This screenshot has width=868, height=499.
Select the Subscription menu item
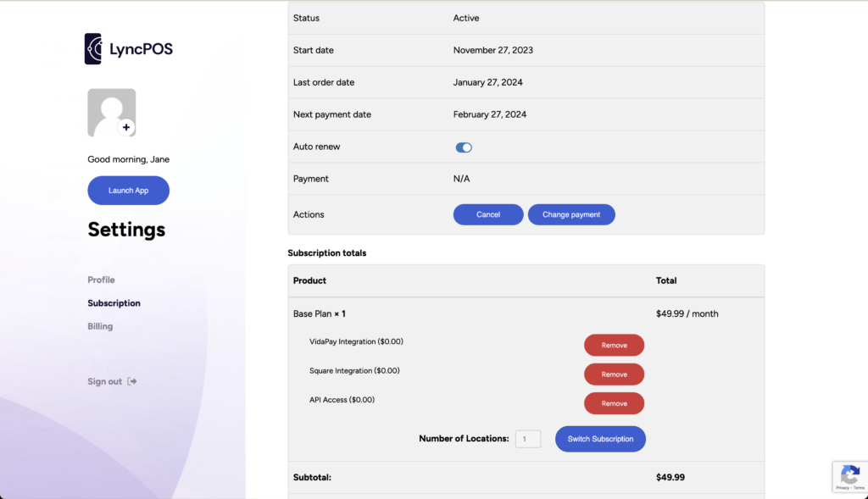coord(114,303)
